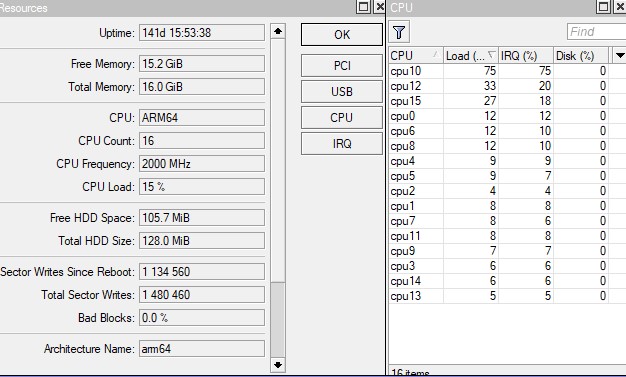The height and width of the screenshot is (377, 626).
Task: Sort by the Load column header
Action: pyautogui.click(x=471, y=56)
